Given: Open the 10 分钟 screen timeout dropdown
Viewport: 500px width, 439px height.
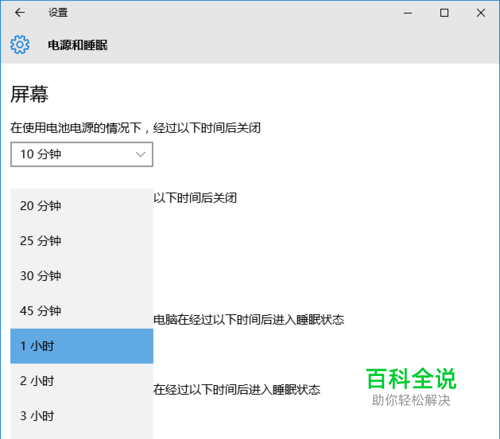Looking at the screenshot, I should pyautogui.click(x=82, y=154).
